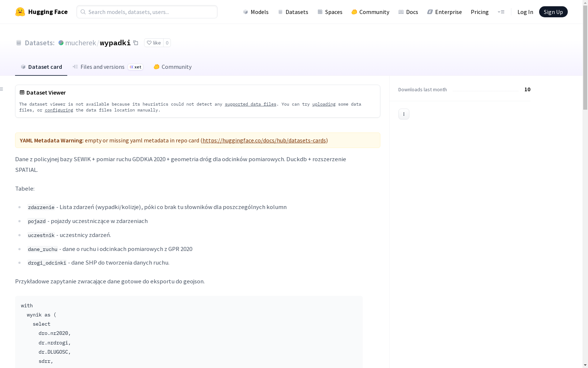Click the 'dr.DLUGOSC,' code line
This screenshot has height=368, width=588.
coord(54,352)
